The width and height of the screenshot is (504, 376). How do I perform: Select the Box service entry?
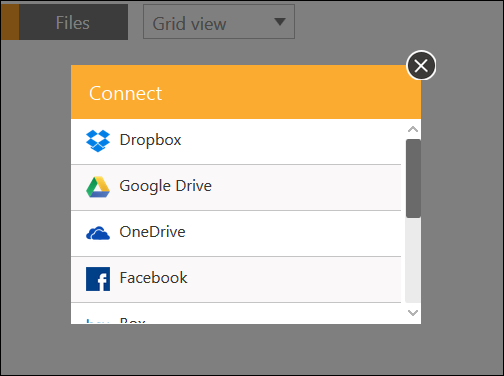pyautogui.click(x=236, y=314)
